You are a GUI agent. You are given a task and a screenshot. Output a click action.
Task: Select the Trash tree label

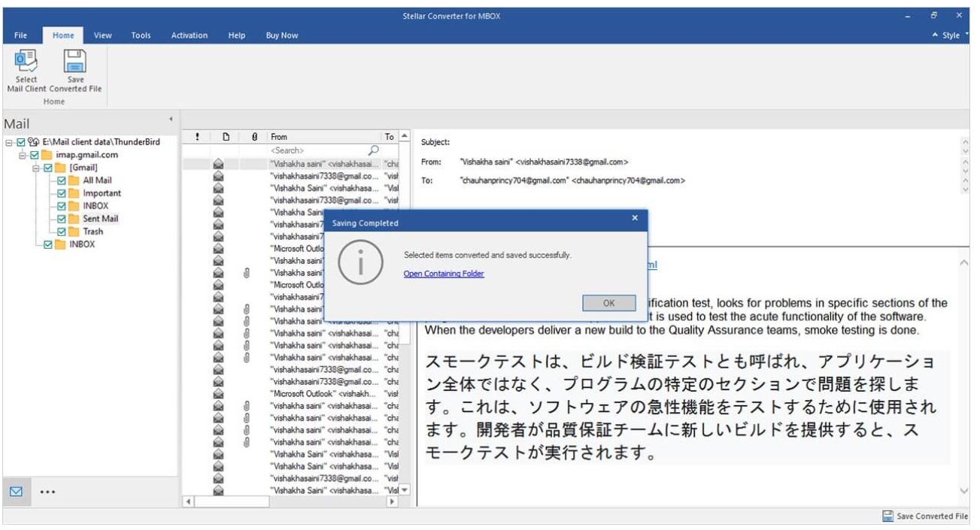point(93,232)
